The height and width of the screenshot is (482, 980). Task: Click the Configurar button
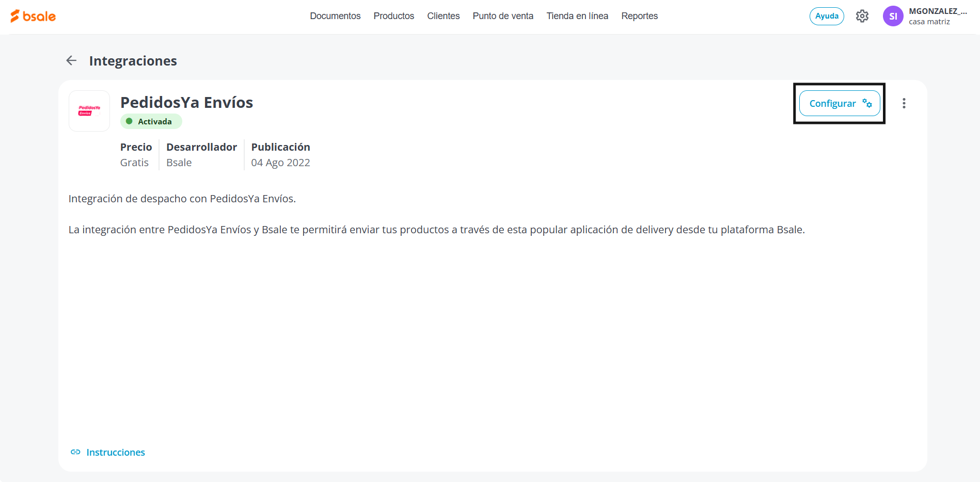tap(840, 103)
